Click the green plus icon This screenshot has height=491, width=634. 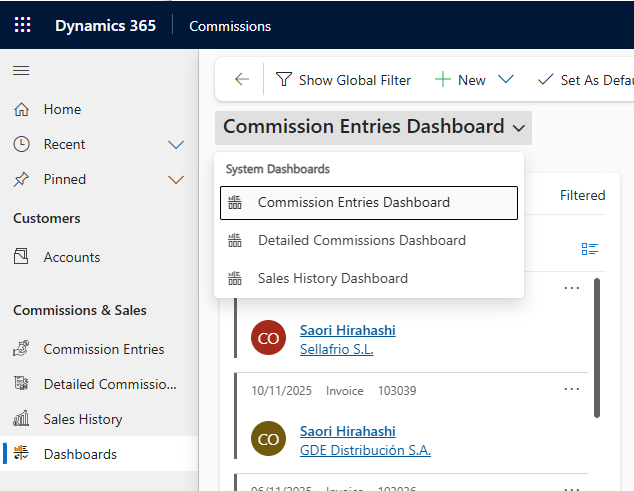[443, 79]
